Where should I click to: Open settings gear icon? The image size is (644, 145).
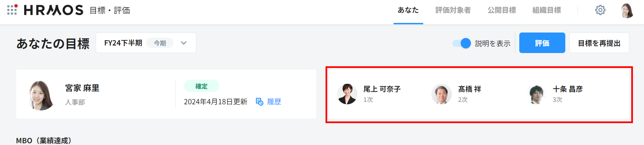(600, 10)
